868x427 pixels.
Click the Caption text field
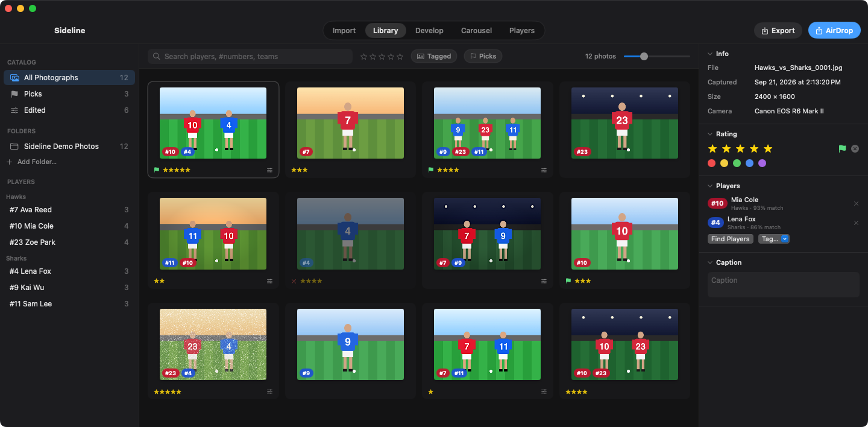[x=784, y=285]
